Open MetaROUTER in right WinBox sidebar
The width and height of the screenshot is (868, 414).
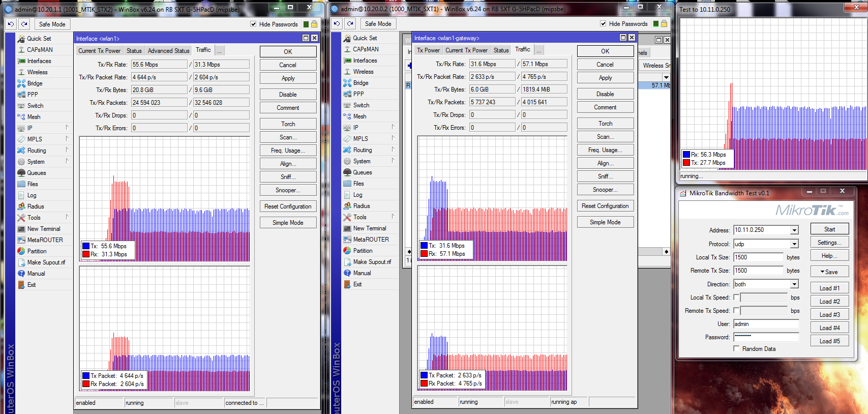point(371,240)
